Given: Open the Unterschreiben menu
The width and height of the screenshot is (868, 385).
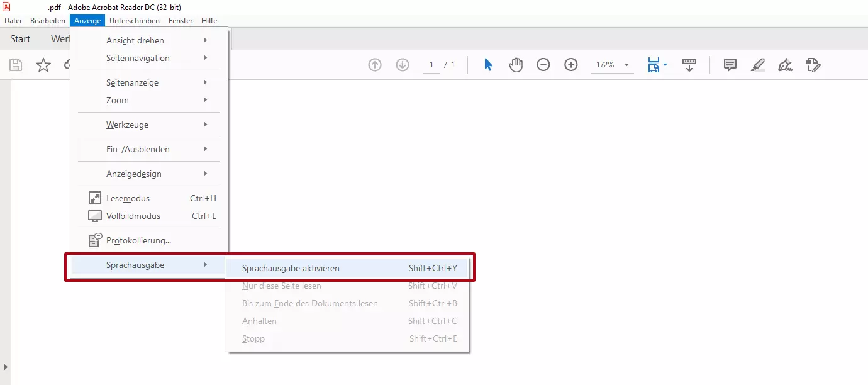Looking at the screenshot, I should point(135,21).
